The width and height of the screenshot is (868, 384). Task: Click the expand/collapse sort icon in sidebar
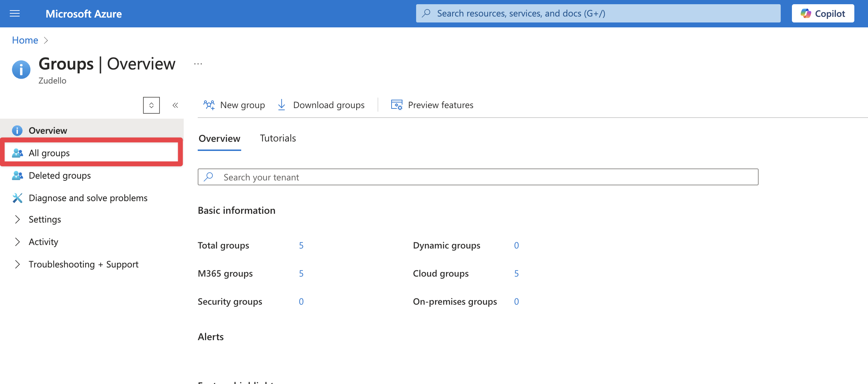(x=151, y=105)
